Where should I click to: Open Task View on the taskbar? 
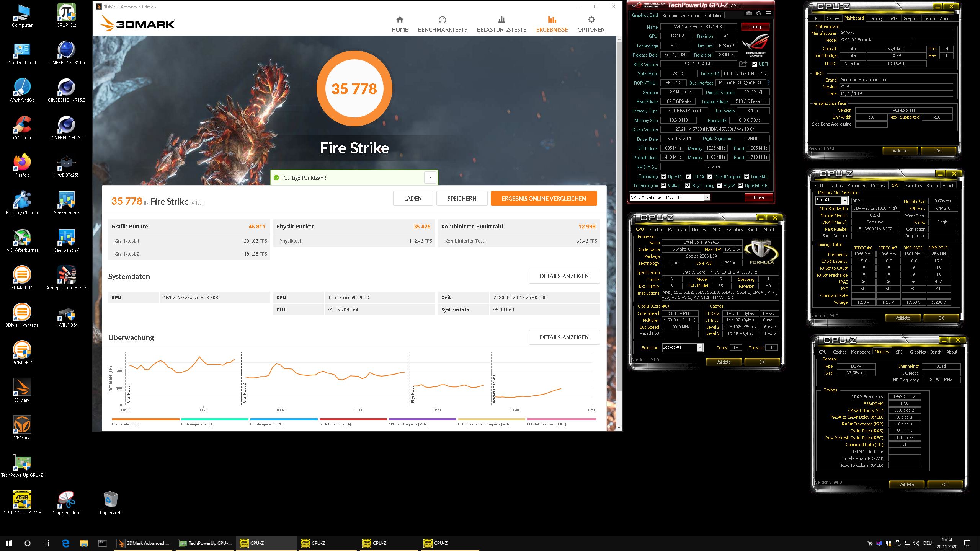point(46,543)
